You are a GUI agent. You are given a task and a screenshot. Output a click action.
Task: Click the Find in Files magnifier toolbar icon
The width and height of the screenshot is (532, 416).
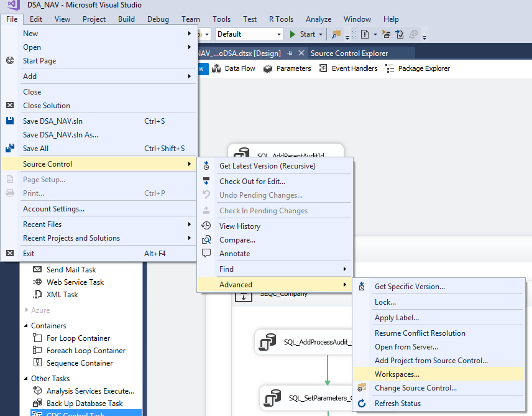point(336,34)
